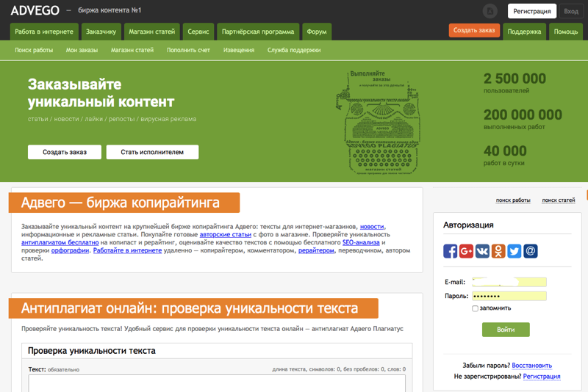Image resolution: width=588 pixels, height=392 pixels.
Task: Click the 'Восстановить' password link
Action: coord(531,366)
